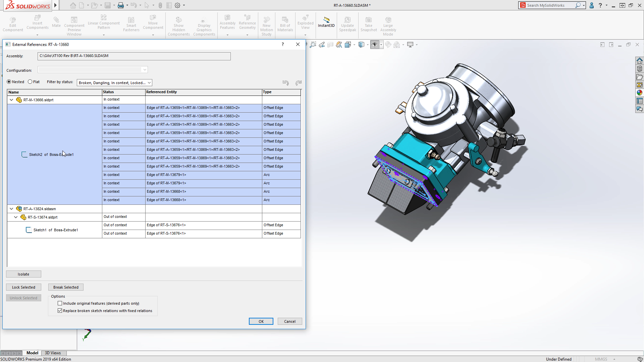The height and width of the screenshot is (362, 644).
Task: Select the Flat radio button
Action: point(30,81)
